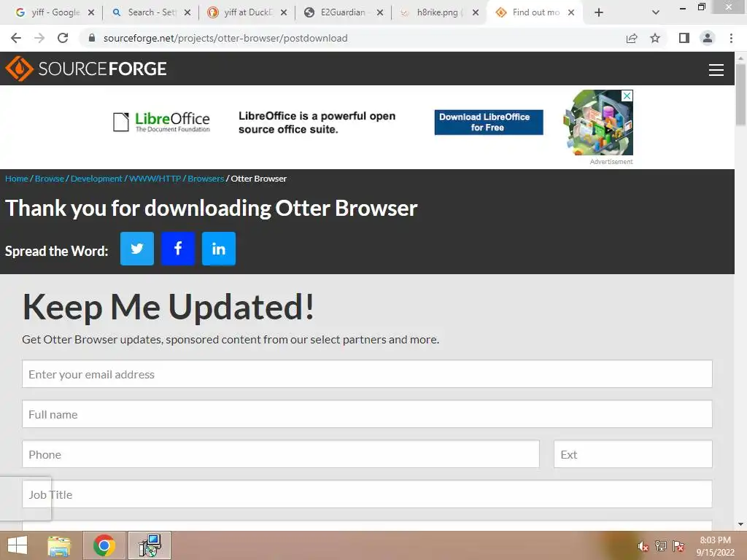This screenshot has height=560, width=747.
Task: Click the scrollbar down arrow
Action: (740, 524)
